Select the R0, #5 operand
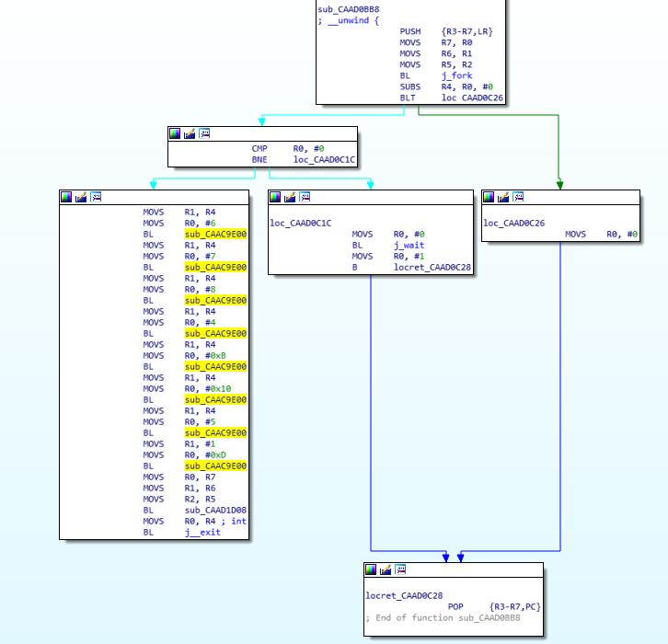The image size is (668, 644). [x=201, y=422]
